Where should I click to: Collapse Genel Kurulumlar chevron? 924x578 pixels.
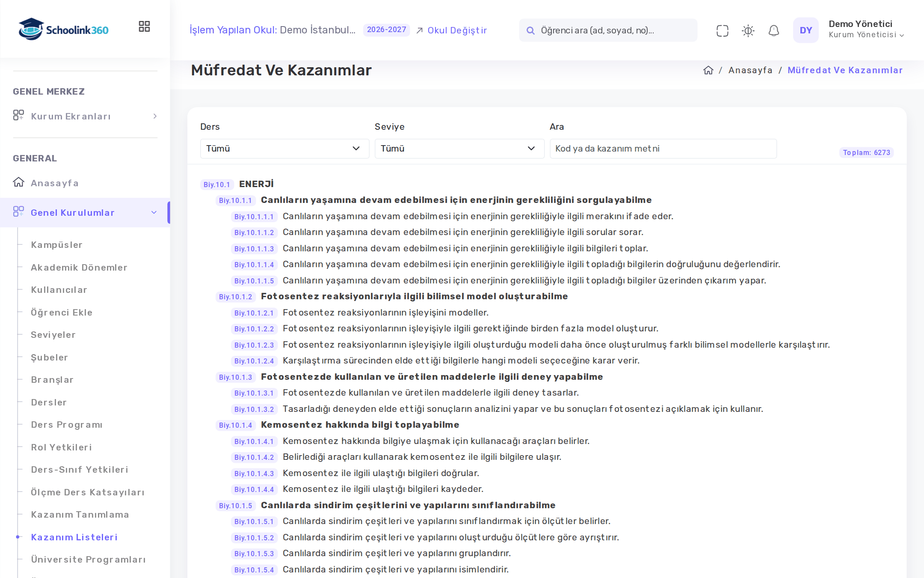pyautogui.click(x=154, y=212)
